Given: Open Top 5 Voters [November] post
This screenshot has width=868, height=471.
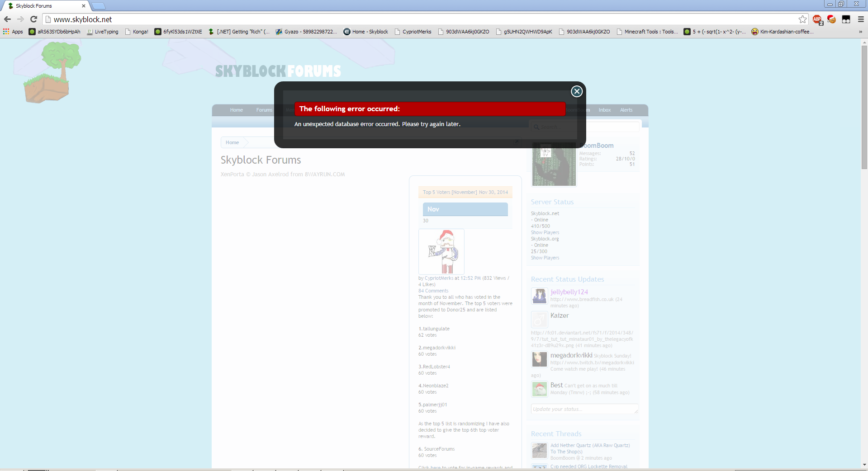Looking at the screenshot, I should [x=450, y=192].
